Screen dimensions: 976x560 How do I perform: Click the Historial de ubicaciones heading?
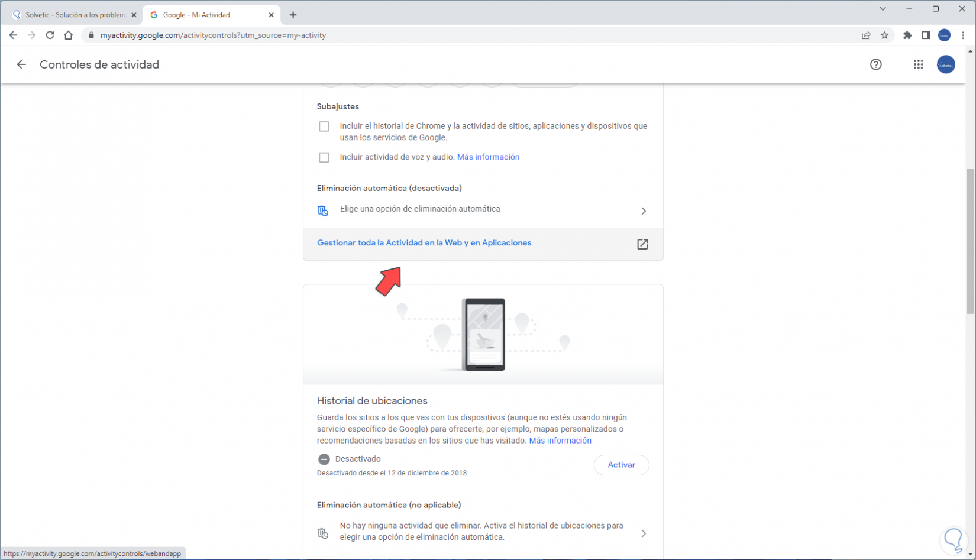(372, 401)
